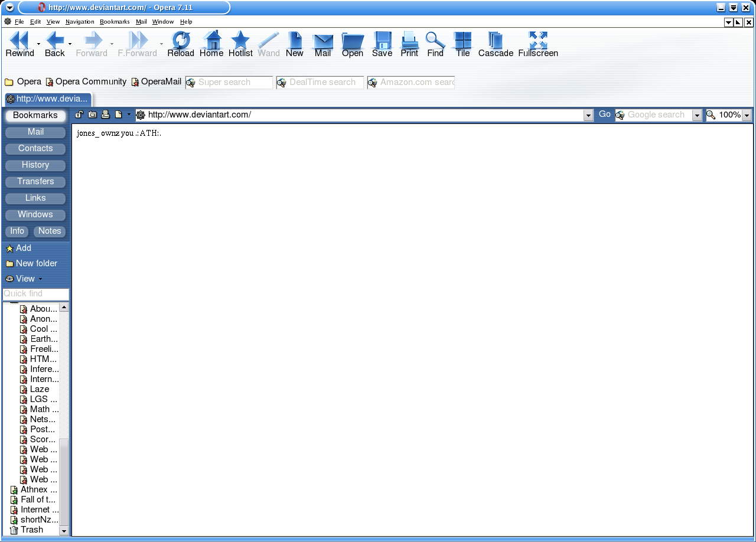Go back using the Back arrow icon
Screen dimensions: 756x542
point(55,40)
